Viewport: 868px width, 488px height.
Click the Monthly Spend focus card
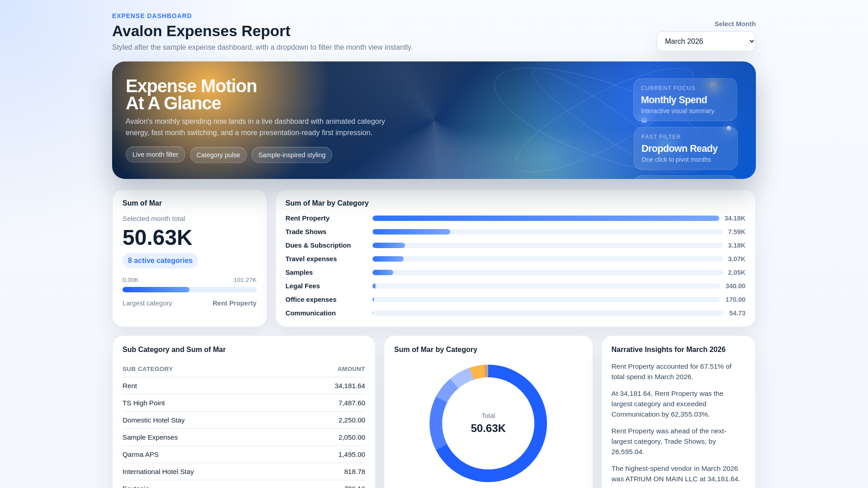coord(684,99)
